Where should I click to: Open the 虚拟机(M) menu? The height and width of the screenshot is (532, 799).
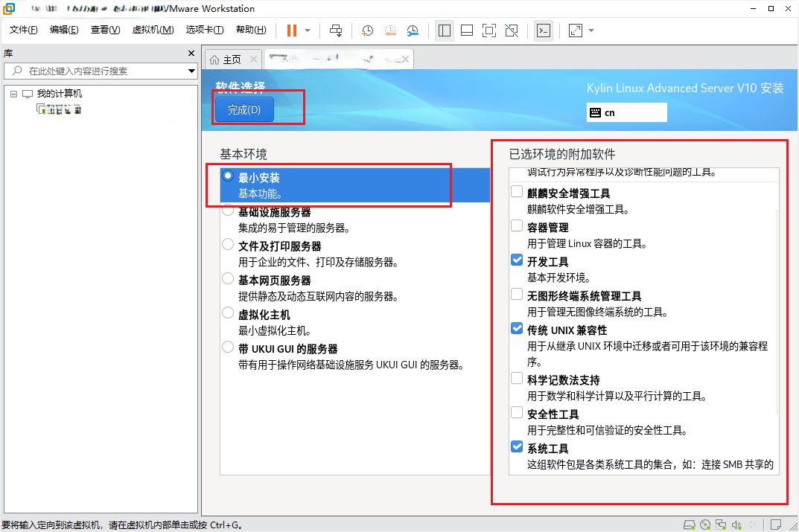pos(153,30)
